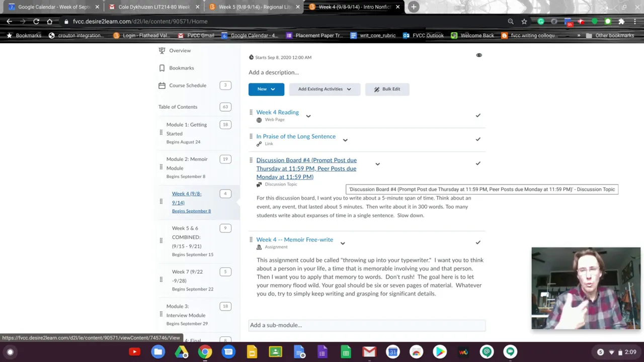644x362 pixels.
Task: Select Bookmarks in the course sidebar
Action: click(x=181, y=68)
